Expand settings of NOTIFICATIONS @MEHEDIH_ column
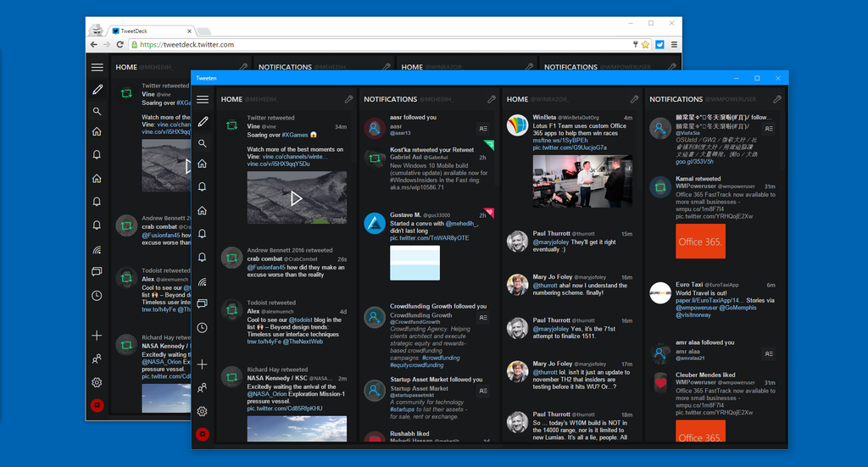 coord(492,99)
